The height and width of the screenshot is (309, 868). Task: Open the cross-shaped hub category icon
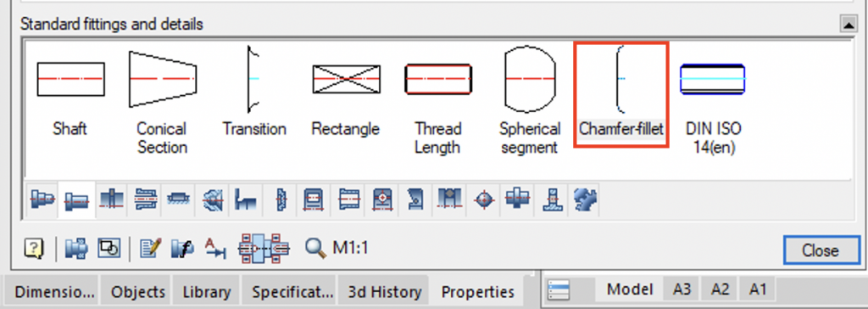(x=517, y=199)
